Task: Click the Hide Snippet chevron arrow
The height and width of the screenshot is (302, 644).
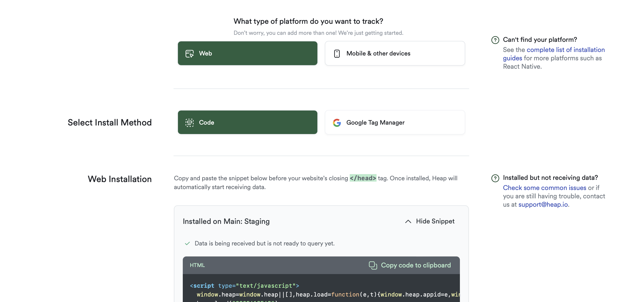Action: pos(408,221)
